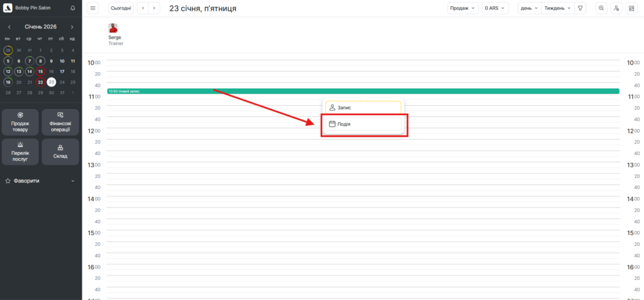
Task: Select January 15 in mini calendar
Action: point(40,71)
